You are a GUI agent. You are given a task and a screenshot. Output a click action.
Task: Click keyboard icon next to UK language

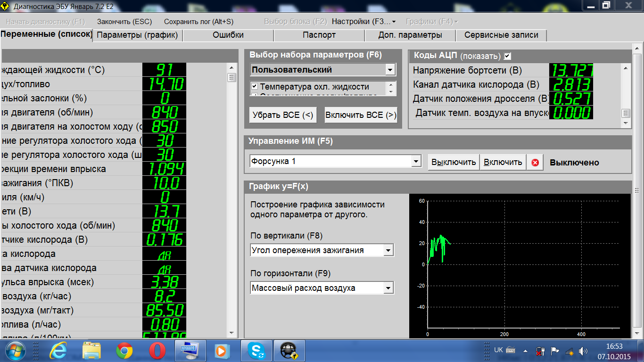(511, 350)
